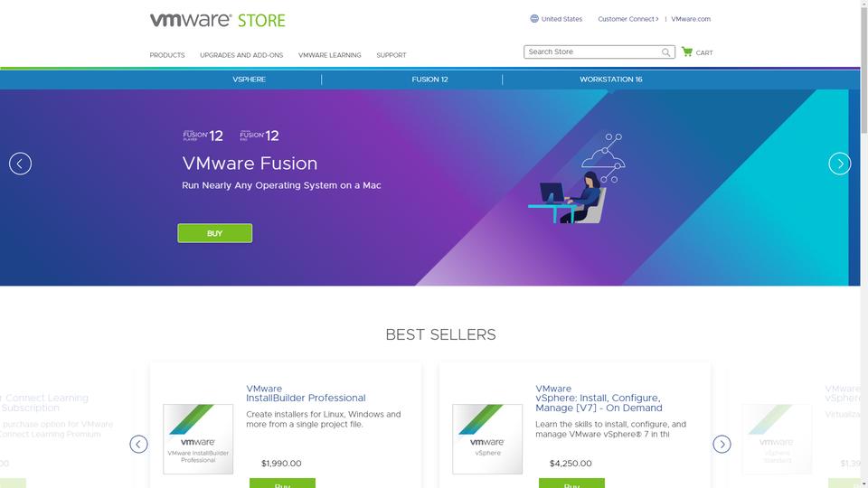Open the Support menu

coord(392,55)
